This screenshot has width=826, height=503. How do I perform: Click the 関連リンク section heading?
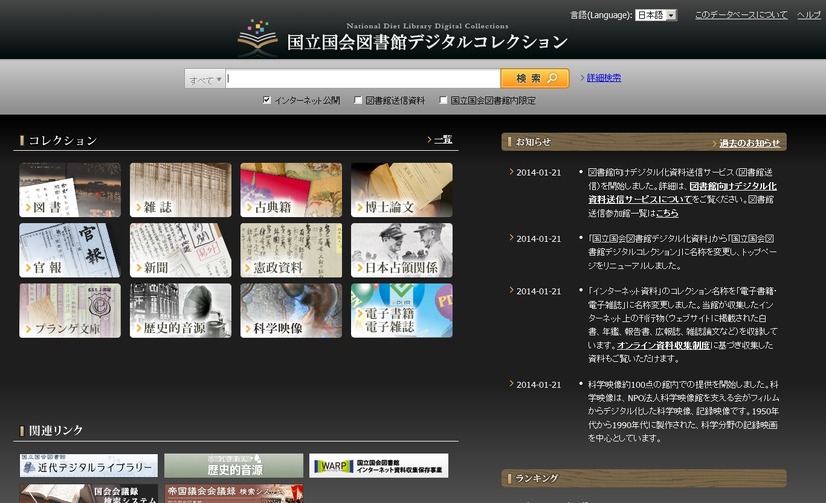(x=56, y=430)
